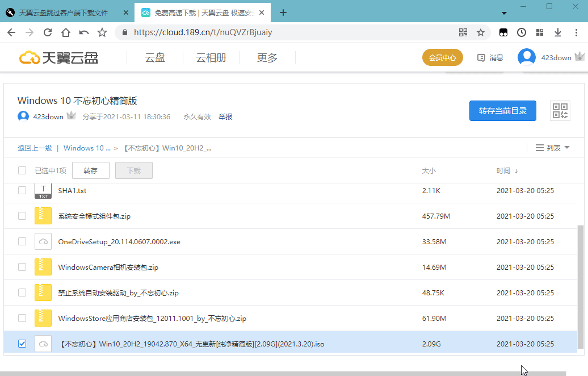Viewport: 588px width, 376px height.
Task: Open the 列表 view mode dropdown
Action: (552, 148)
